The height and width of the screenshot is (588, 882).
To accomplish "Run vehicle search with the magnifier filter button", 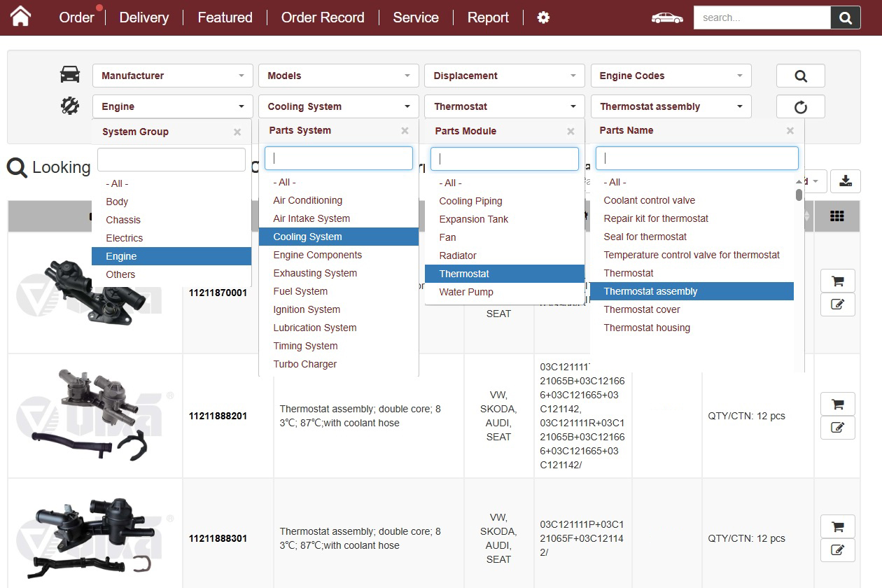I will pos(800,75).
